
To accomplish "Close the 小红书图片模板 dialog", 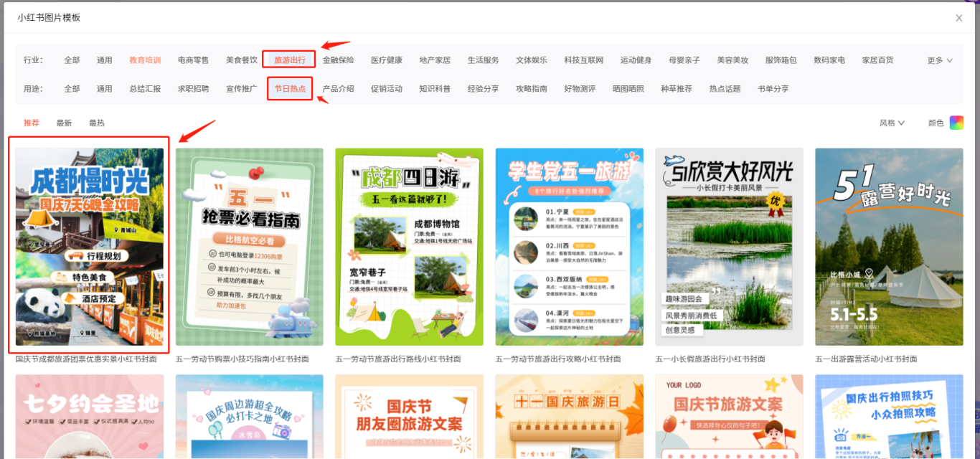I will point(958,18).
